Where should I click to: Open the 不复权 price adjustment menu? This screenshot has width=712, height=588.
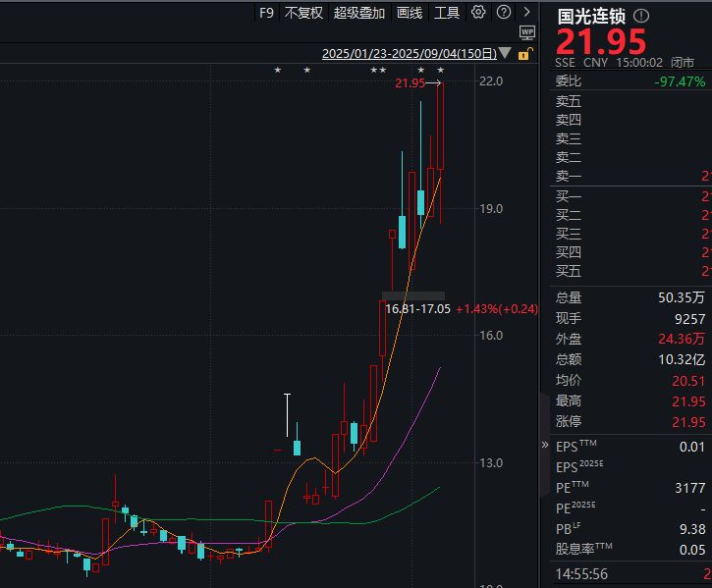tap(303, 13)
